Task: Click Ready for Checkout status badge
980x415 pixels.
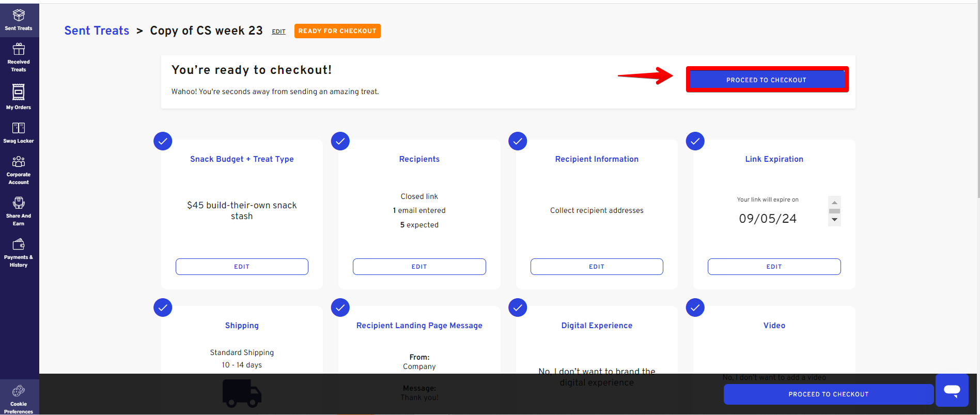Action: coord(337,31)
